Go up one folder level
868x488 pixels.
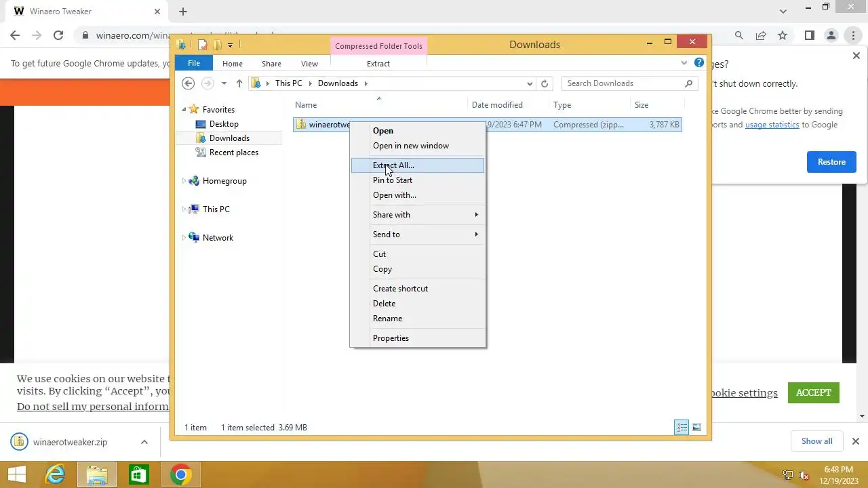click(x=239, y=83)
